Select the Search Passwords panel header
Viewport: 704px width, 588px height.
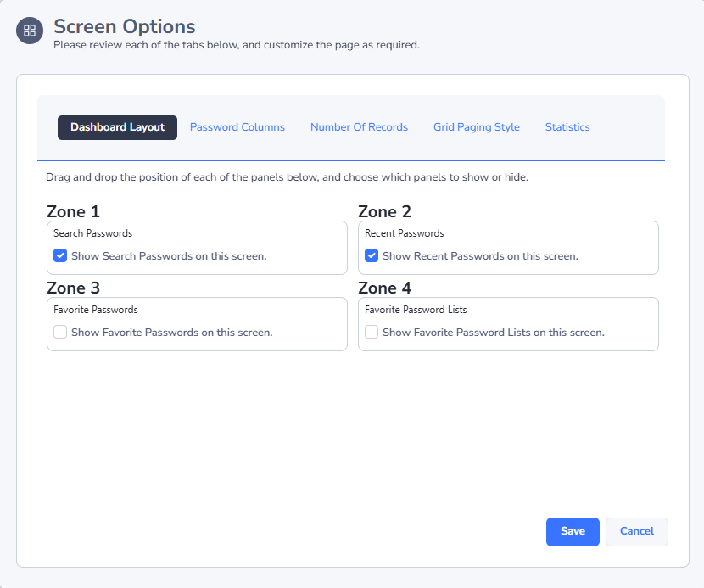tap(92, 232)
